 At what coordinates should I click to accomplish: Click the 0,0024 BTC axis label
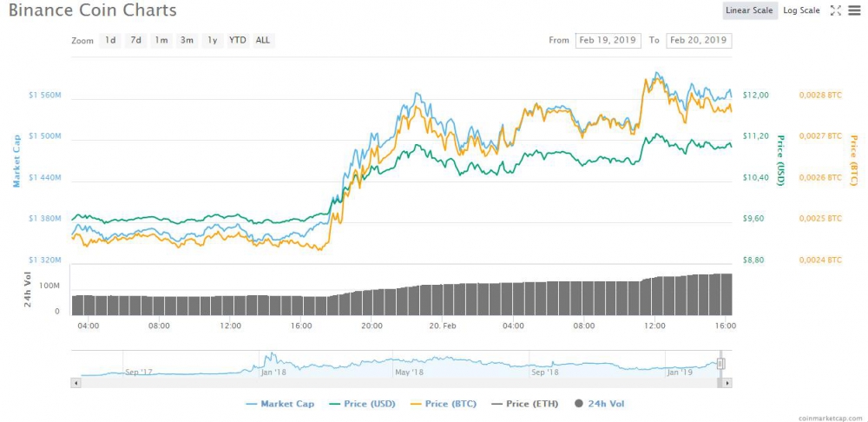pyautogui.click(x=820, y=260)
